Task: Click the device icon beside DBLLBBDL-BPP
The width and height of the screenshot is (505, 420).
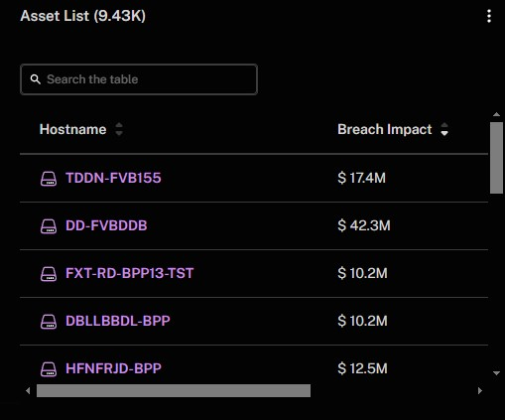Action: (x=49, y=322)
